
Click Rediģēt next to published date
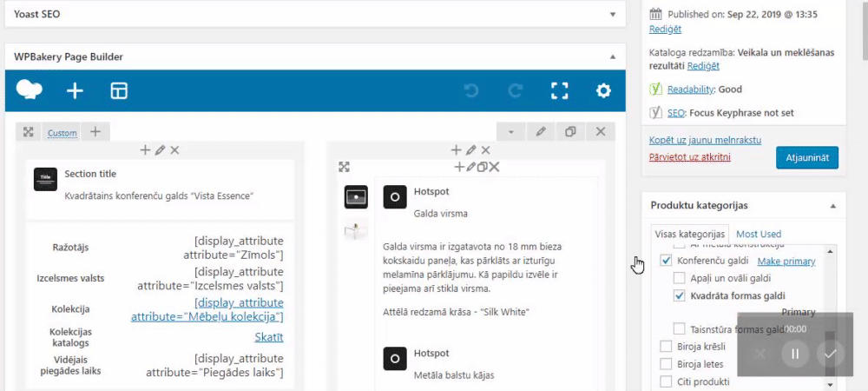pos(666,30)
